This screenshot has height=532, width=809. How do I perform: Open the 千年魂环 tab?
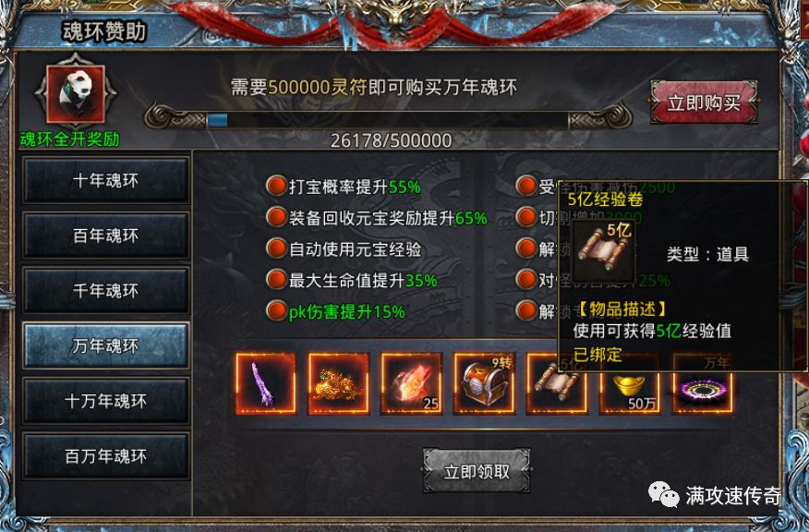click(x=106, y=291)
